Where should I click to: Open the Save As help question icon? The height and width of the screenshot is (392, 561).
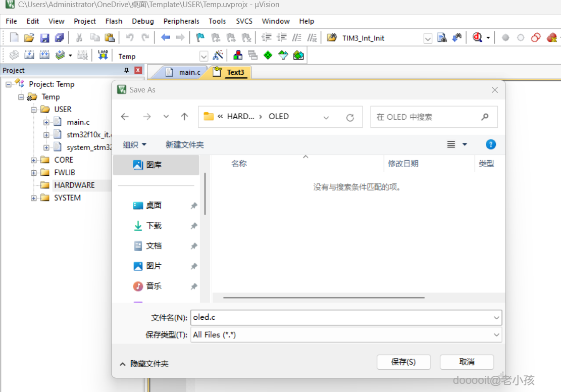[490, 144]
